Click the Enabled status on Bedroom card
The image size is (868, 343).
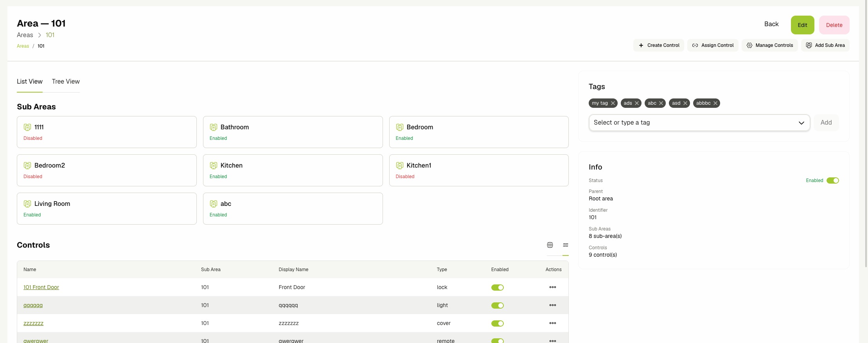pyautogui.click(x=404, y=138)
